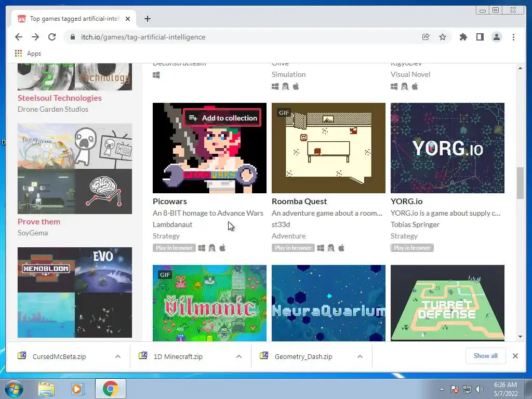Show hidden system tray icons
The height and width of the screenshot is (399, 532).
[x=442, y=389]
